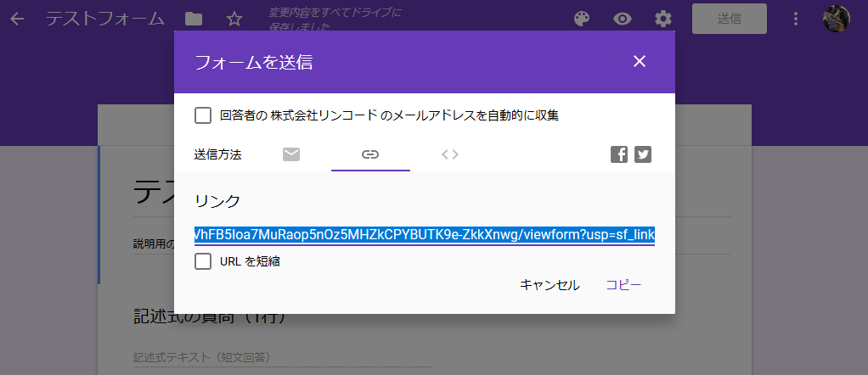Click the キャンセル button
Viewport: 868px width, 375px height.
click(550, 285)
